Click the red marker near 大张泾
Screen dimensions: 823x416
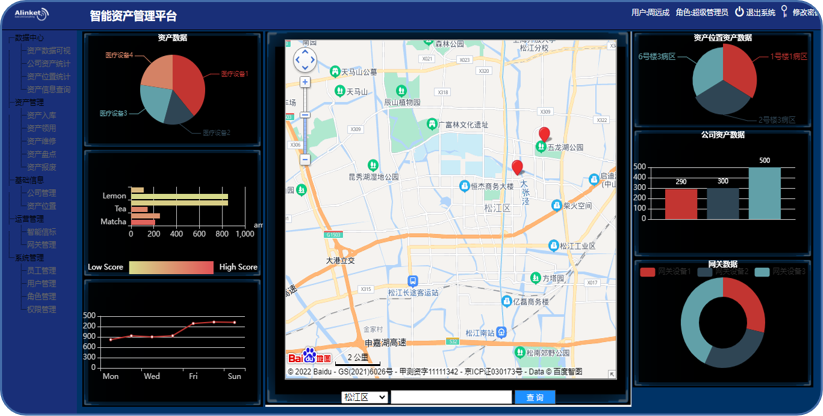click(x=518, y=168)
